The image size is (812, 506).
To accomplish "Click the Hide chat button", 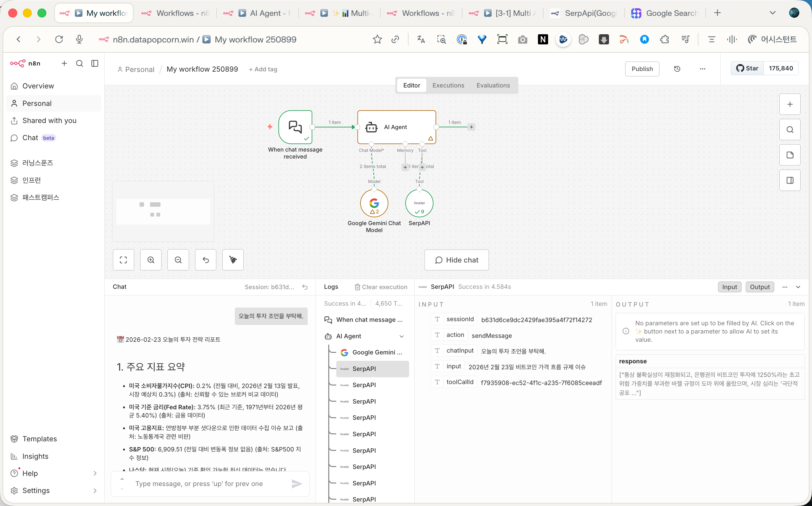I will 456,260.
